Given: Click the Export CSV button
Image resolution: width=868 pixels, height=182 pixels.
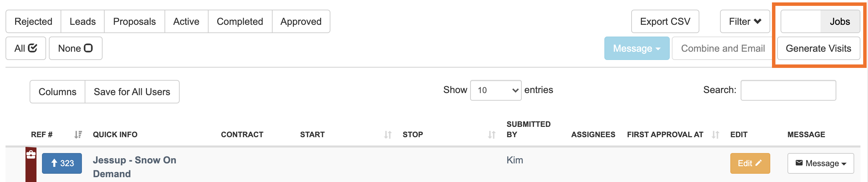Looking at the screenshot, I should coord(665,21).
